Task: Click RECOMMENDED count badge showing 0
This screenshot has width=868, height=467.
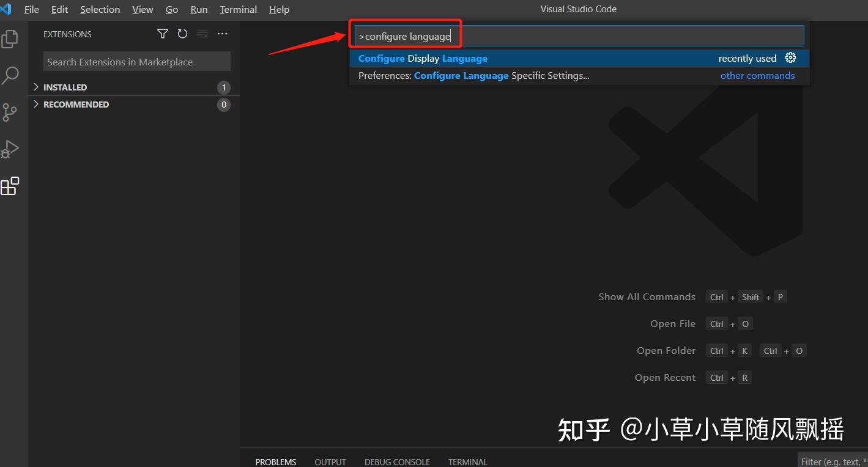Action: [x=224, y=105]
